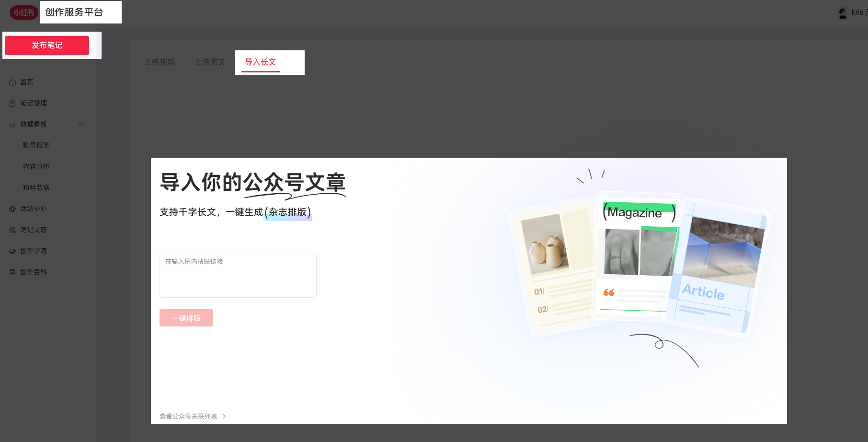
Task: Click the 一键排版 button
Action: click(186, 318)
